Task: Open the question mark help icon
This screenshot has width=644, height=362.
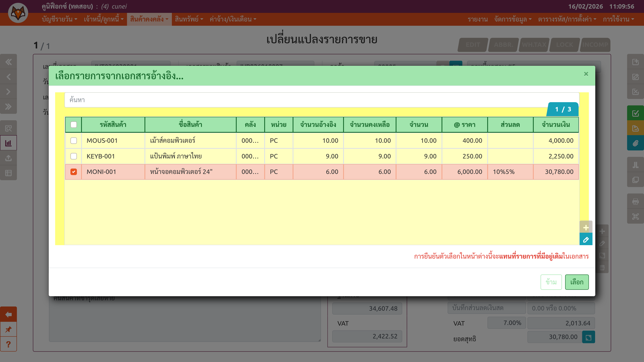Action: tap(8, 344)
